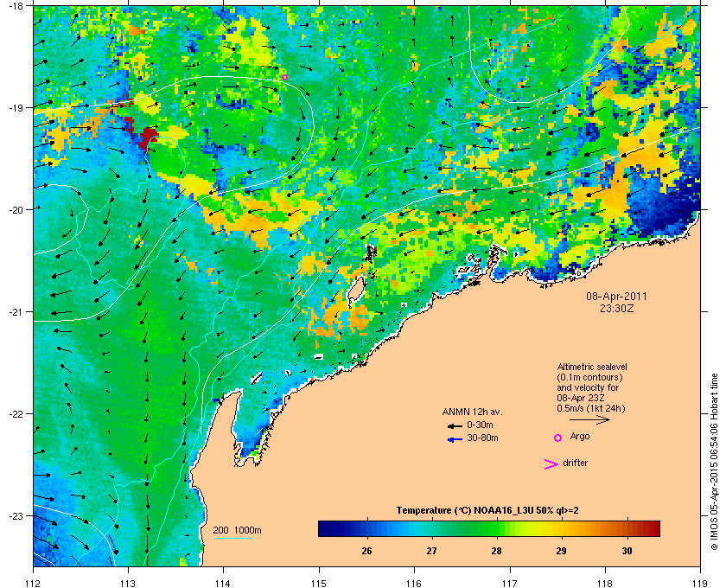Screen dimensions: 726x588
Task: Click the longitude axis label 113
Action: click(128, 583)
